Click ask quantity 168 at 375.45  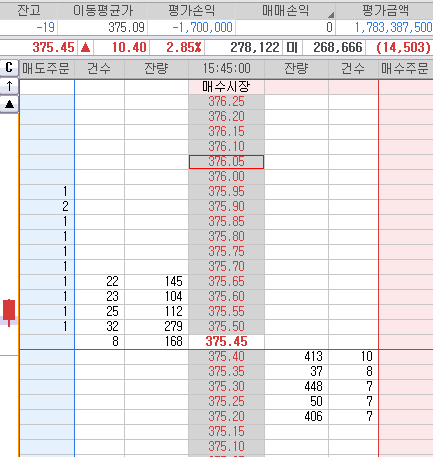point(156,341)
